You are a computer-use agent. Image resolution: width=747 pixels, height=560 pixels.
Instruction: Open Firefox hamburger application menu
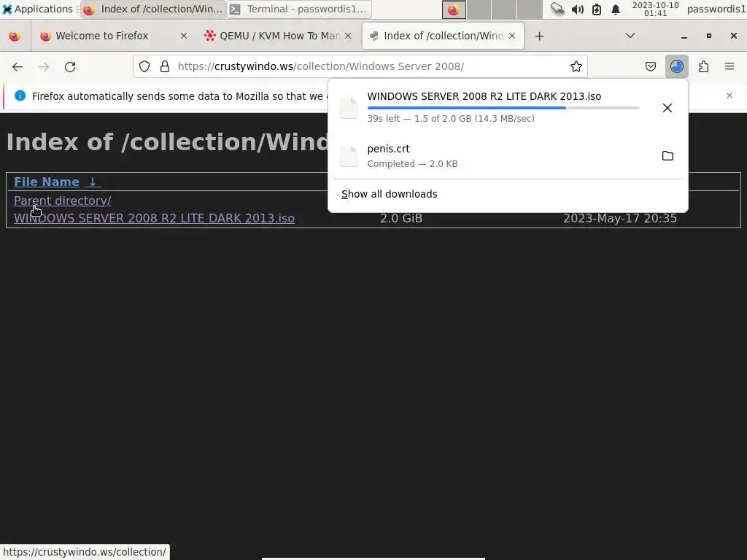click(729, 66)
